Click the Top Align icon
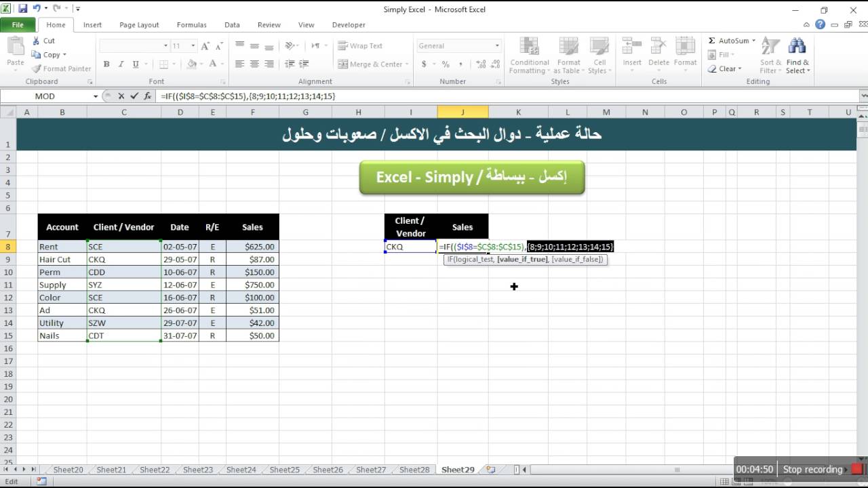Viewport: 868px width, 488px height. [239, 46]
